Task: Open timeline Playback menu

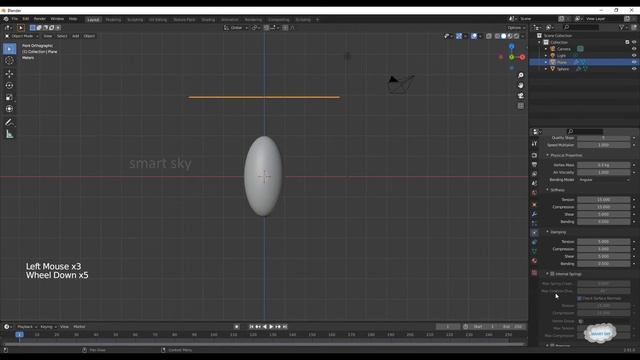Action: tap(27, 327)
